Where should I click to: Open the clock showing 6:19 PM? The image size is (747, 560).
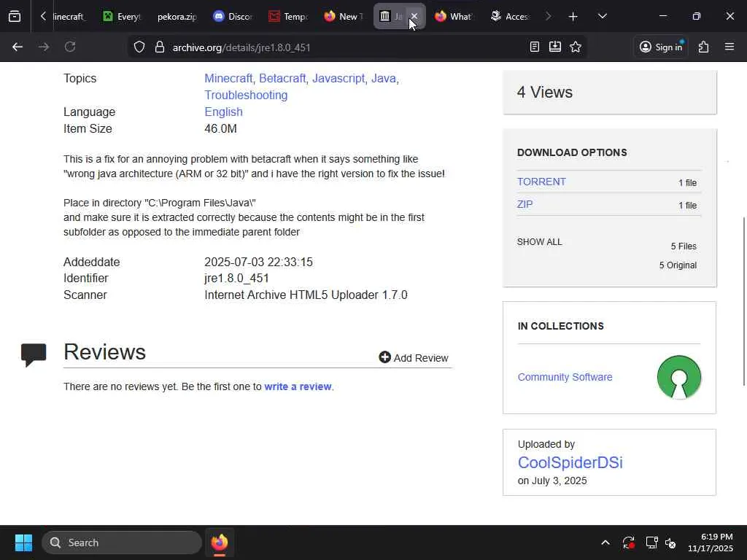click(x=711, y=542)
